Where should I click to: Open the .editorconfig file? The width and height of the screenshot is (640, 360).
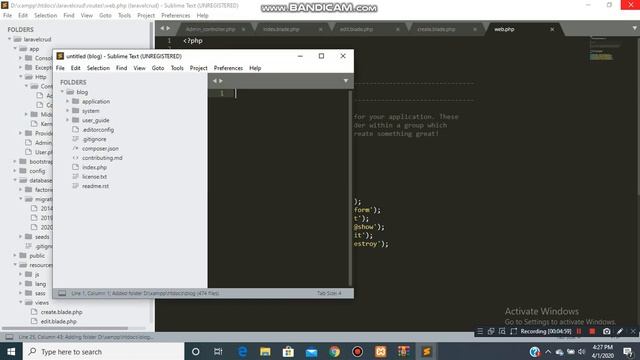[98, 129]
